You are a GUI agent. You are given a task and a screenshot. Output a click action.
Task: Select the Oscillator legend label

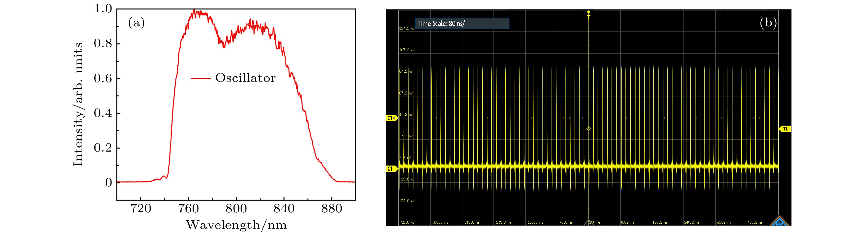(245, 78)
